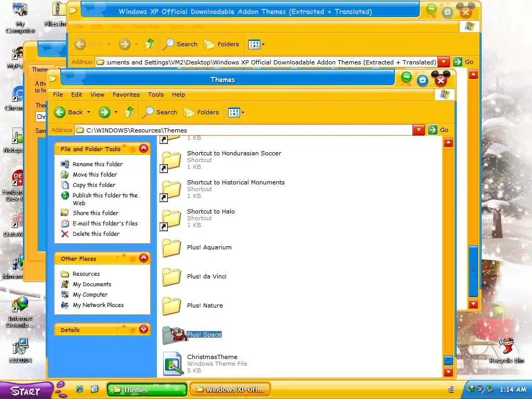Open address dropdown in Themes window

click(419, 130)
